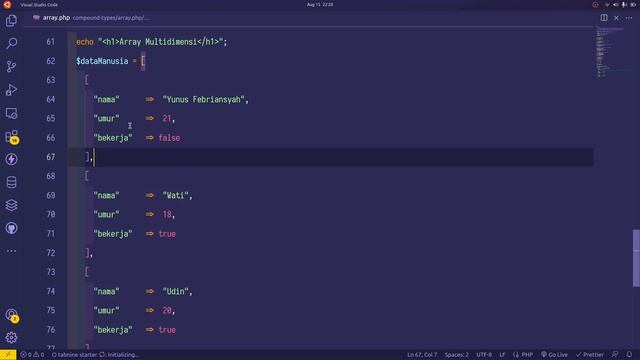Start server with Go Live
Screen dimensions: 640x360
click(554, 355)
